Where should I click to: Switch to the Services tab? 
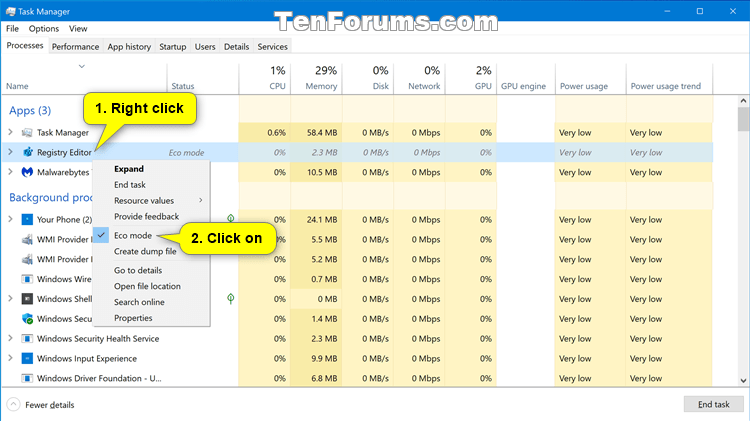pos(273,46)
